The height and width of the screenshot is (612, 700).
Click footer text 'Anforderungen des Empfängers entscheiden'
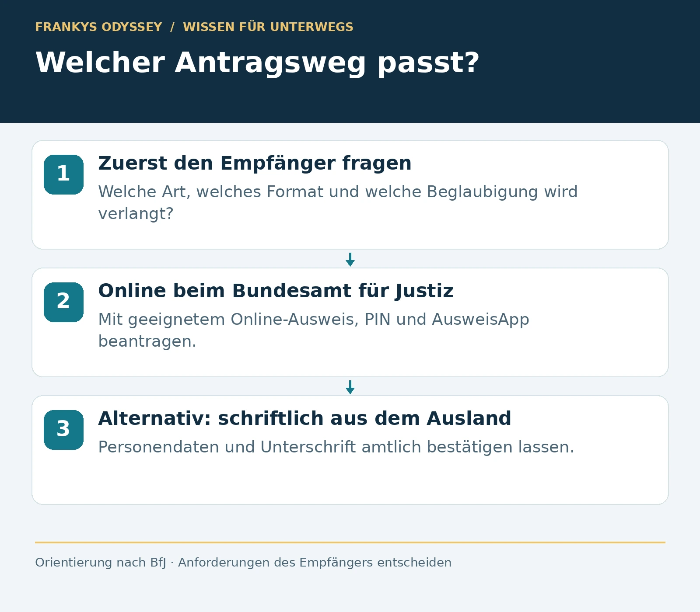pyautogui.click(x=315, y=563)
